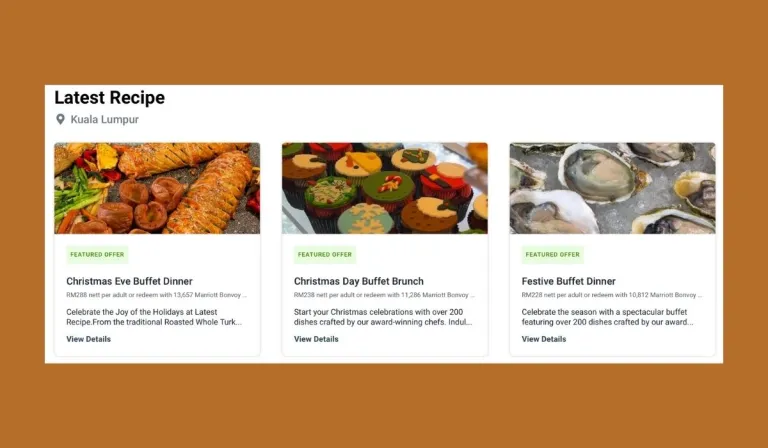Image resolution: width=768 pixels, height=448 pixels.
Task: Open the Festive Buffet Dinner title
Action: click(x=569, y=282)
